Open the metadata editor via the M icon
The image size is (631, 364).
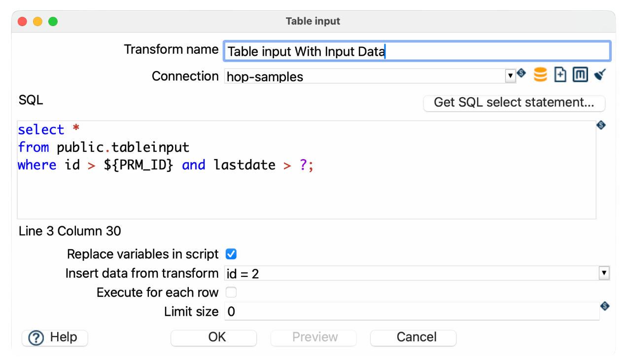tap(580, 74)
